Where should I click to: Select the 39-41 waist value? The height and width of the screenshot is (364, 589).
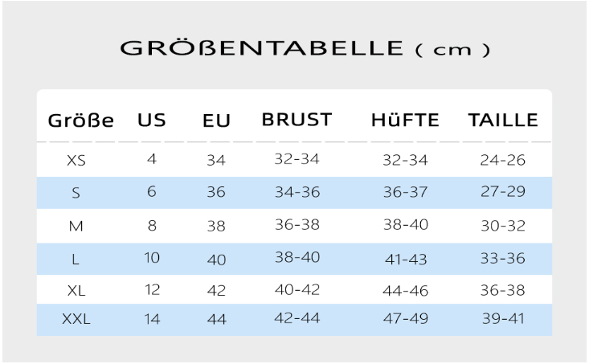[503, 318]
